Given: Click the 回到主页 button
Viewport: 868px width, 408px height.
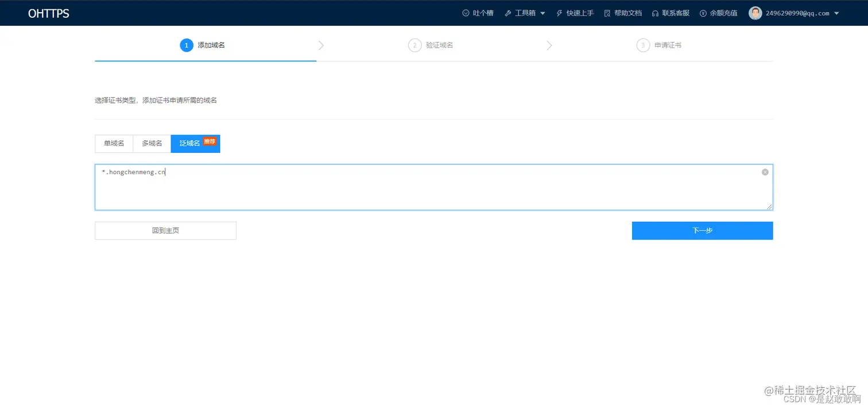Looking at the screenshot, I should (x=165, y=230).
